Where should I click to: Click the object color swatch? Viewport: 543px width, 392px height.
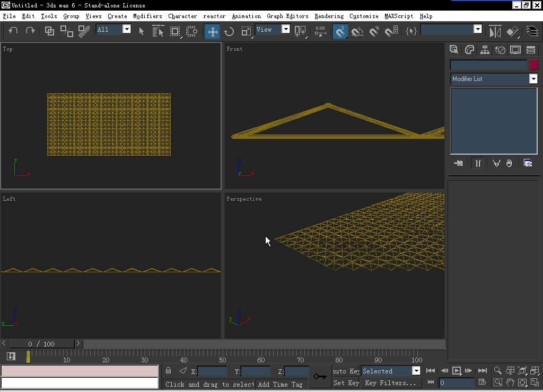(x=533, y=65)
